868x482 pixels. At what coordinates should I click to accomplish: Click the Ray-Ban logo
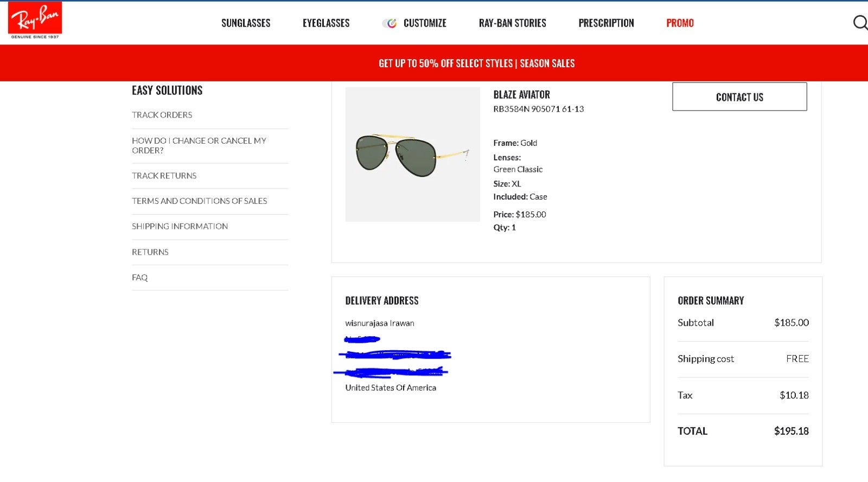point(35,20)
